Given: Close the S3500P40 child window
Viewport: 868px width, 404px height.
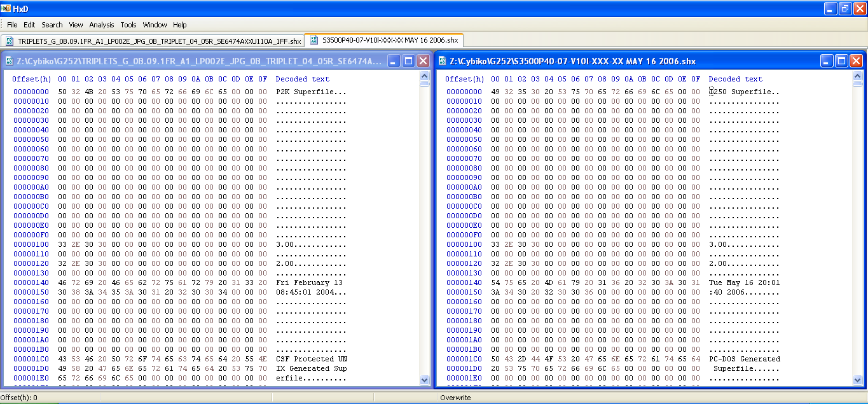Looking at the screenshot, I should 856,61.
